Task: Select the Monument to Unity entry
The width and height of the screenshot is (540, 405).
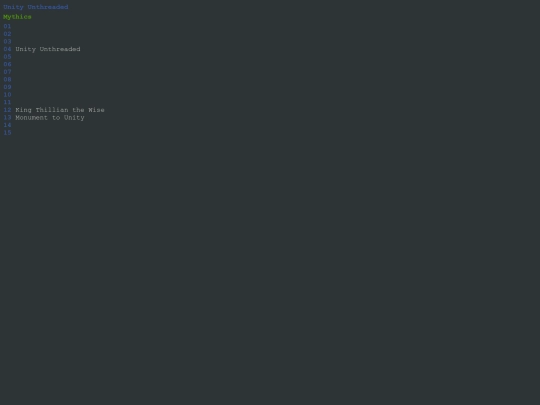Action: click(x=50, y=117)
